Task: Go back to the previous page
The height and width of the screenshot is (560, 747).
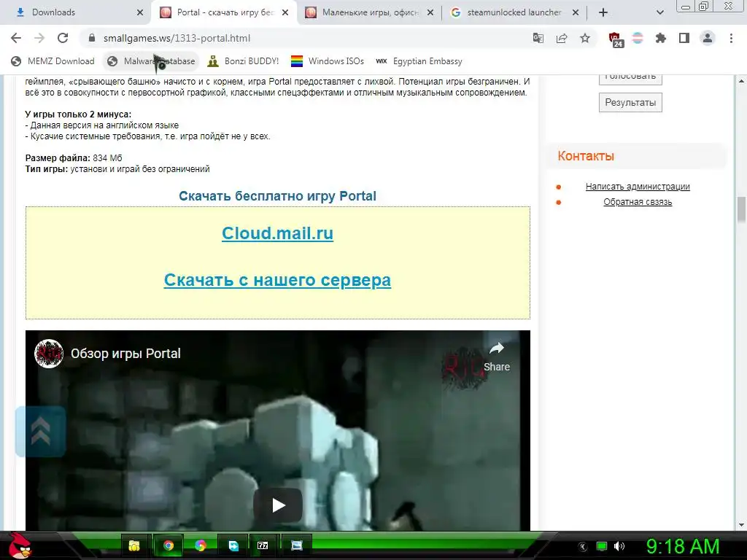Action: 16,38
